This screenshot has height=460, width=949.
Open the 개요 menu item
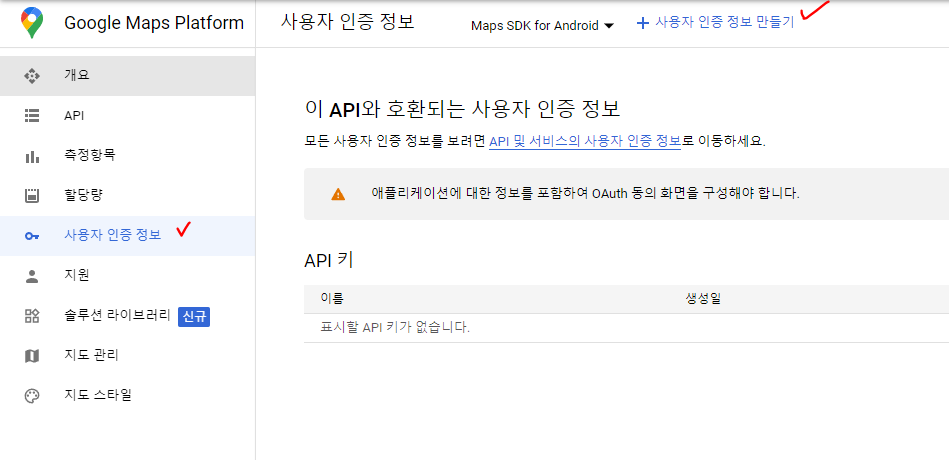[128, 76]
